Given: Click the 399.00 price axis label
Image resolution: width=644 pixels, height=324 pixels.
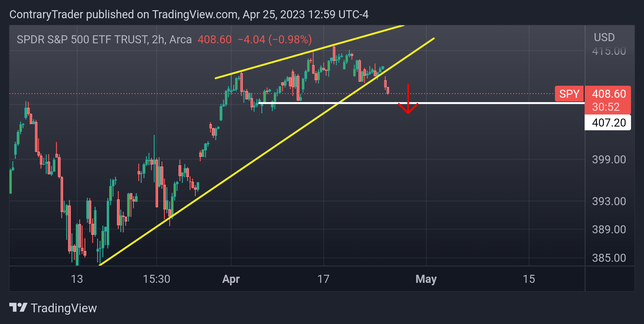Looking at the screenshot, I should click(609, 160).
